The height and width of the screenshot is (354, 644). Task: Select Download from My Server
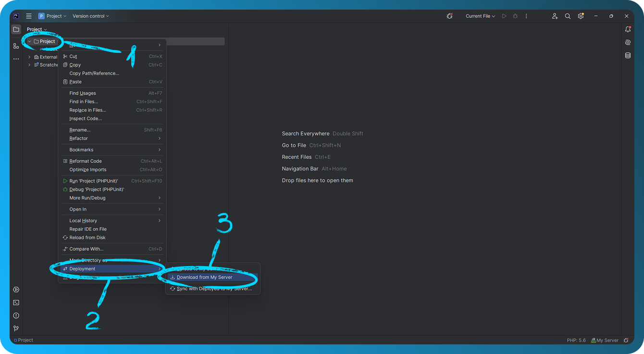pyautogui.click(x=204, y=277)
